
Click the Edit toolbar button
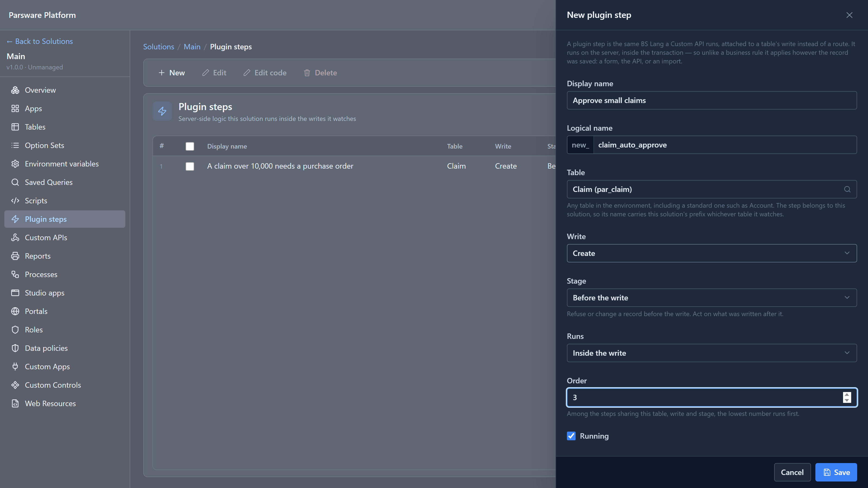point(214,73)
